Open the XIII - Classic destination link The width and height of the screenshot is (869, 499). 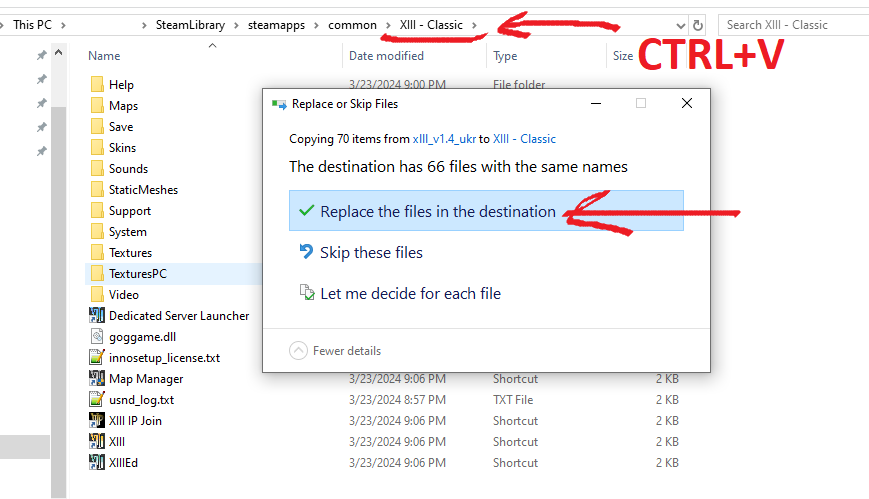(x=524, y=139)
